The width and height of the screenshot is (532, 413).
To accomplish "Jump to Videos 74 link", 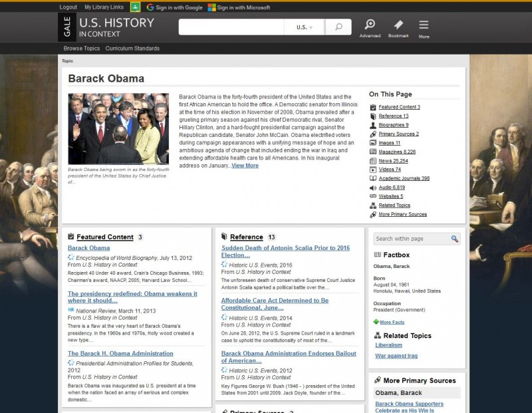I will pyautogui.click(x=390, y=170).
